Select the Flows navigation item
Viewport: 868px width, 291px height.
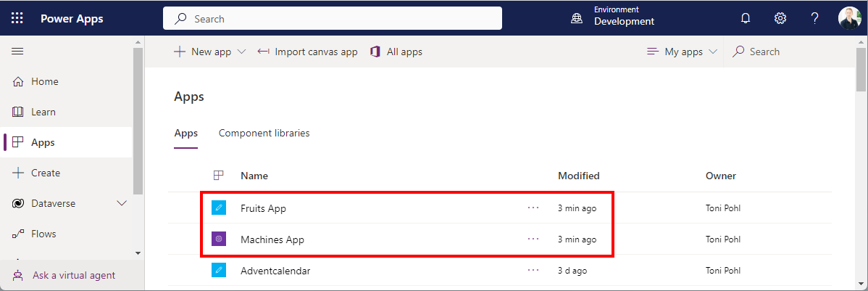click(43, 234)
